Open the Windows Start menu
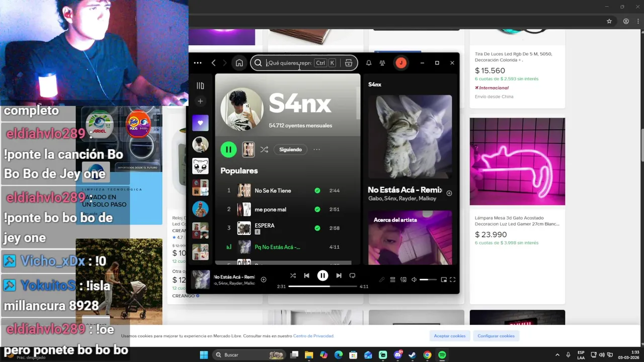Screen dimensions: 644x362 click(x=204, y=355)
